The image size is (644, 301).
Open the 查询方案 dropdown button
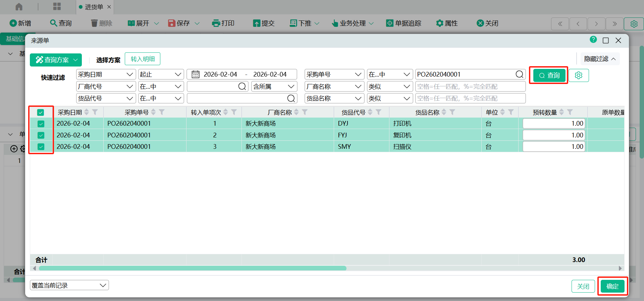(56, 60)
